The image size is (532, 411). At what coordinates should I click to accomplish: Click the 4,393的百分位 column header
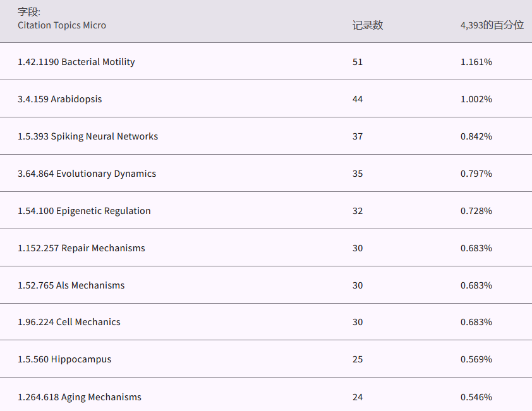[x=492, y=25]
